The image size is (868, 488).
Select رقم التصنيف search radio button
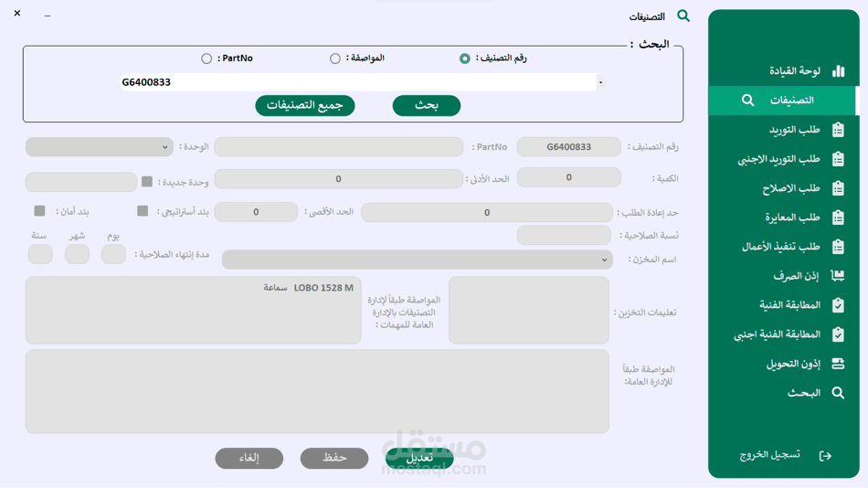point(464,58)
